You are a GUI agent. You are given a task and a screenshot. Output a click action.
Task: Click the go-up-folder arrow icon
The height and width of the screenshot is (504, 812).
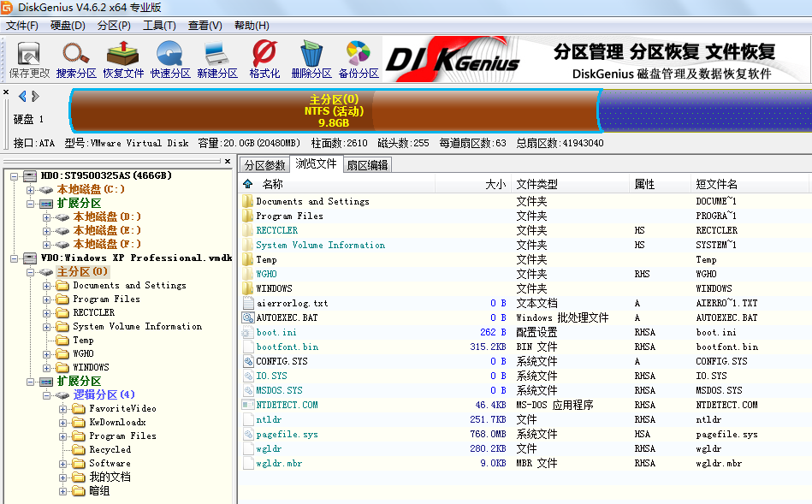[247, 184]
